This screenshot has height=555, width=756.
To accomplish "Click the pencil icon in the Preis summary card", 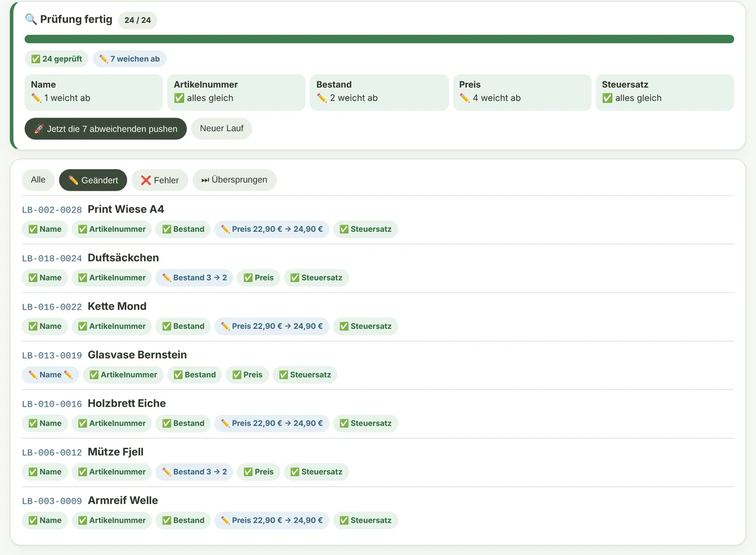I will pyautogui.click(x=465, y=98).
